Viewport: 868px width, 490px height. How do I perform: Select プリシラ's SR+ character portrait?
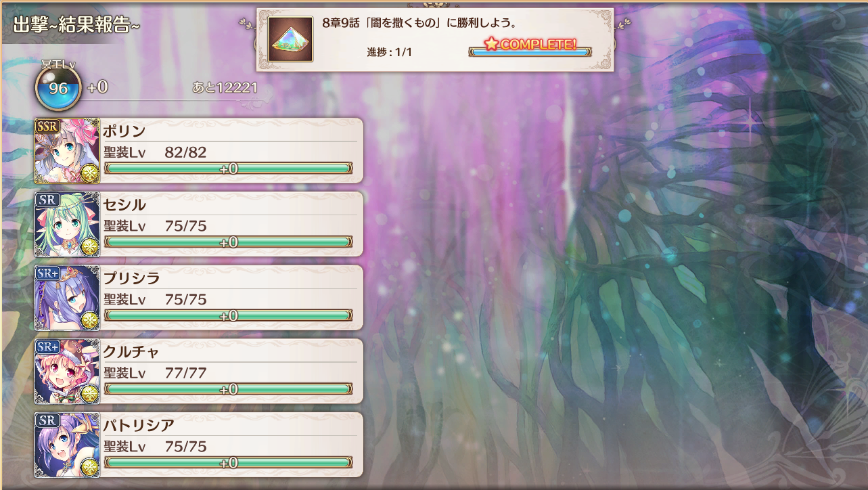coord(67,298)
